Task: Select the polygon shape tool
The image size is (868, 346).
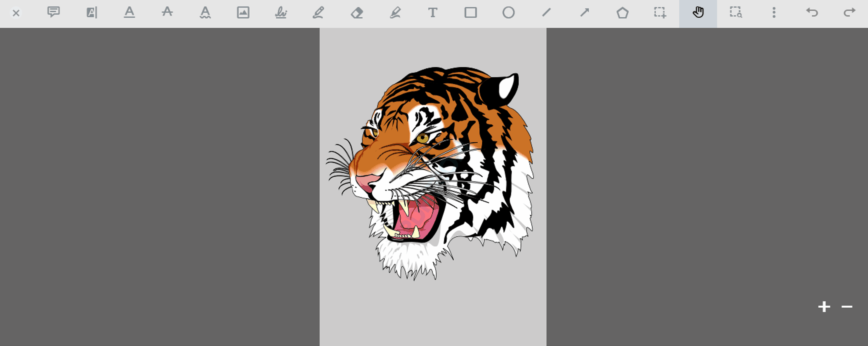Action: coord(622,12)
